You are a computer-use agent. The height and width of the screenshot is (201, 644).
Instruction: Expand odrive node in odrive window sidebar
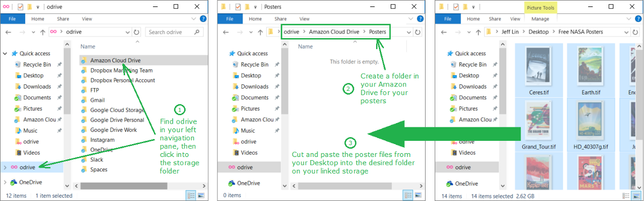tap(5, 168)
